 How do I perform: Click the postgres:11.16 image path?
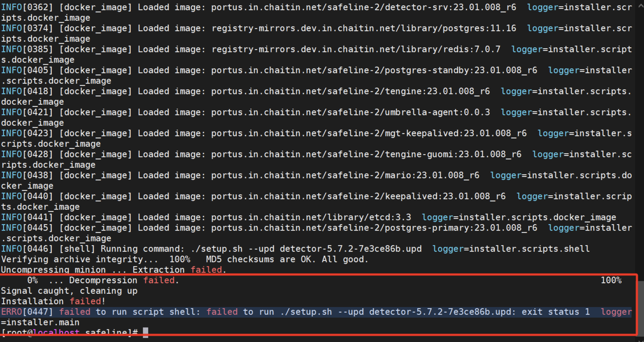tap(364, 28)
